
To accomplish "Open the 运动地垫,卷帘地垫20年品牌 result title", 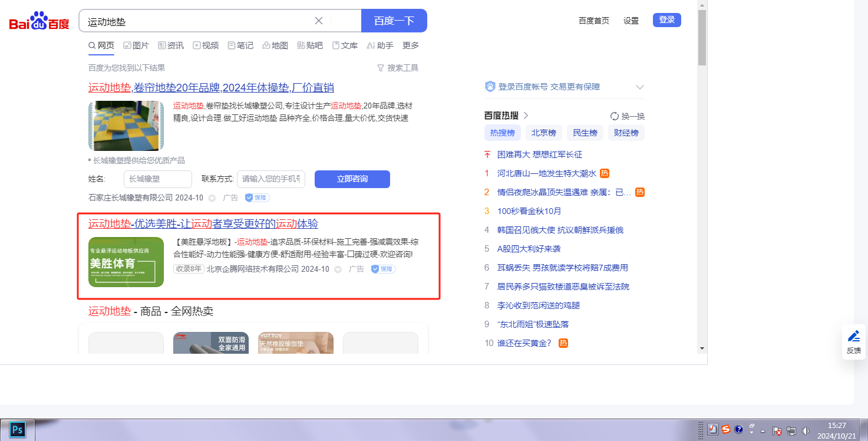I will coord(211,88).
